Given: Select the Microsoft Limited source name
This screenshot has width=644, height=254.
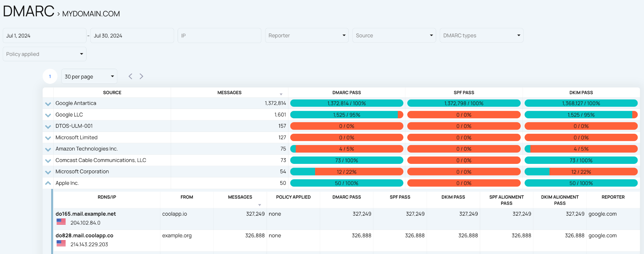Looking at the screenshot, I should (x=76, y=138).
